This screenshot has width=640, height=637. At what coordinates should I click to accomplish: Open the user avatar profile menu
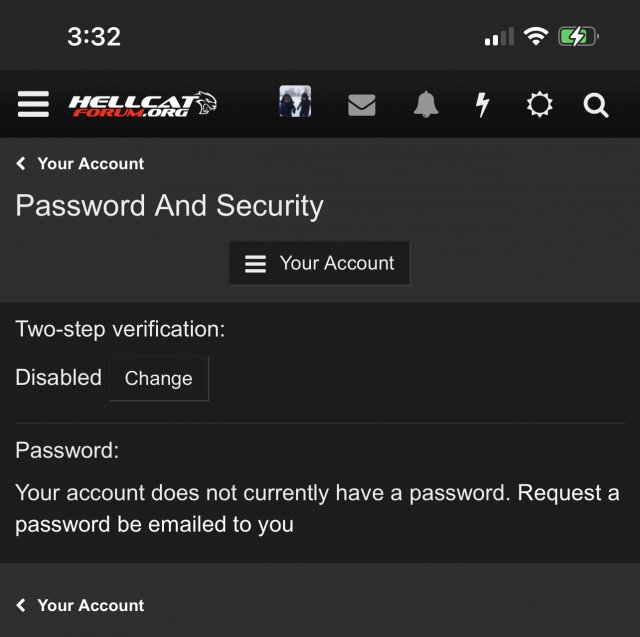pos(295,102)
